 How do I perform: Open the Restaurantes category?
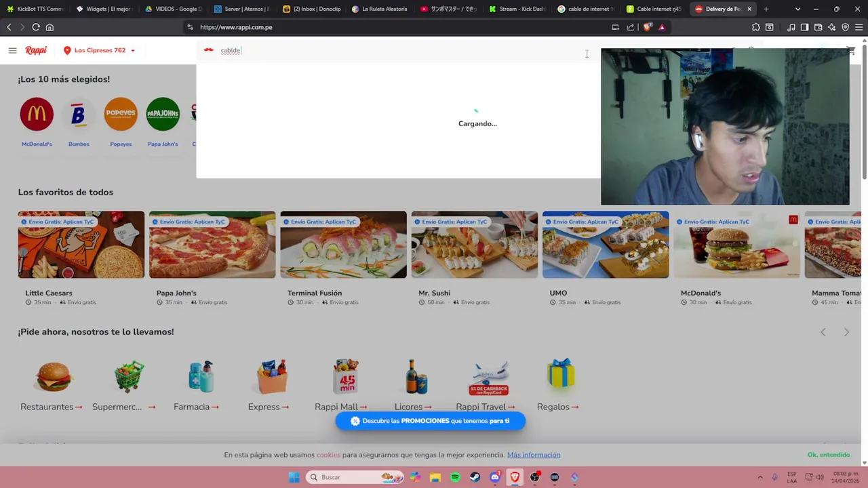click(x=52, y=385)
